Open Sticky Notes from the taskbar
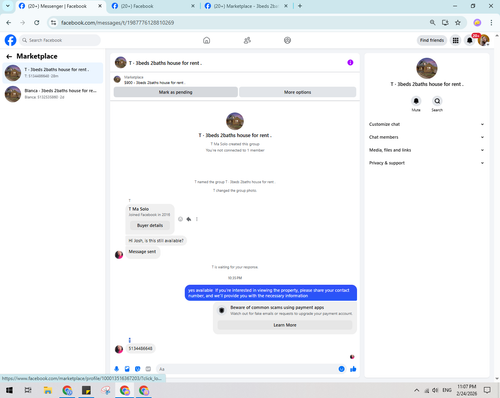 pyautogui.click(x=86, y=390)
